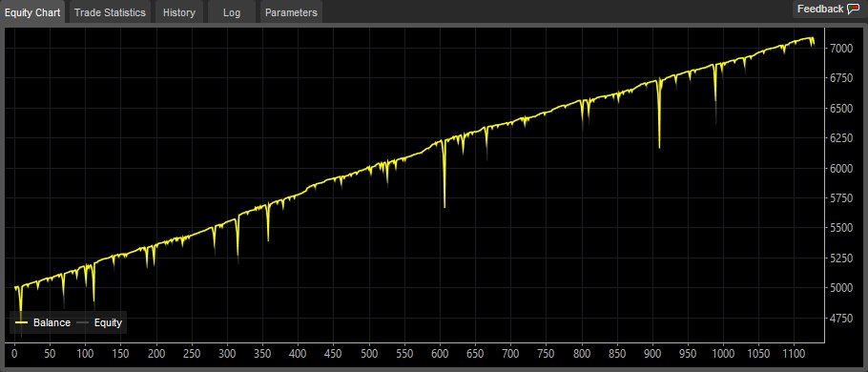Viewport: 868px width, 372px height.
Task: Open the Trade Statistics tab
Action: pos(110,12)
